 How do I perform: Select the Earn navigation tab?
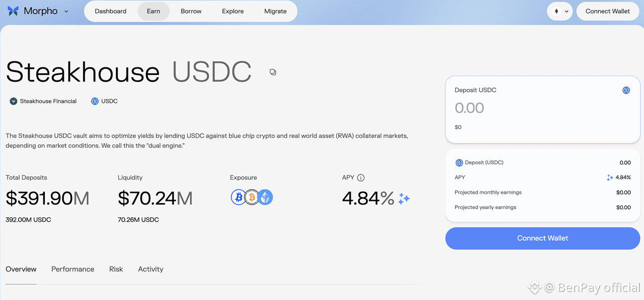click(x=153, y=11)
